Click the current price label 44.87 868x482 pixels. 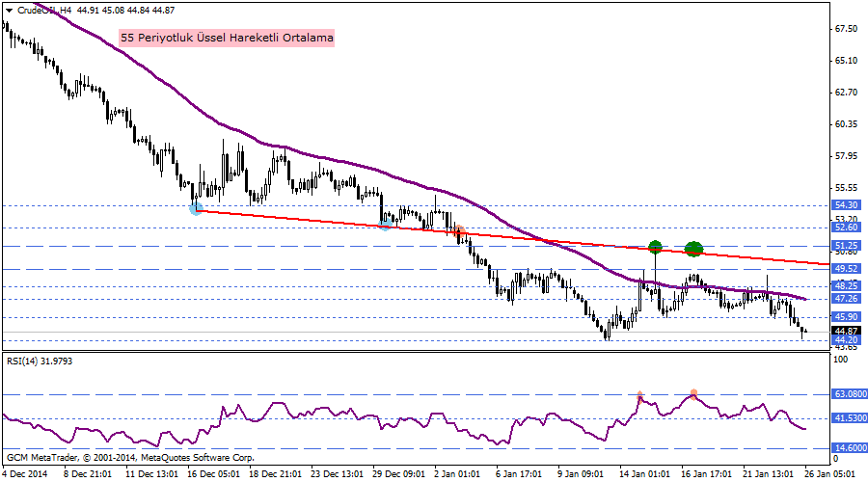click(x=846, y=331)
